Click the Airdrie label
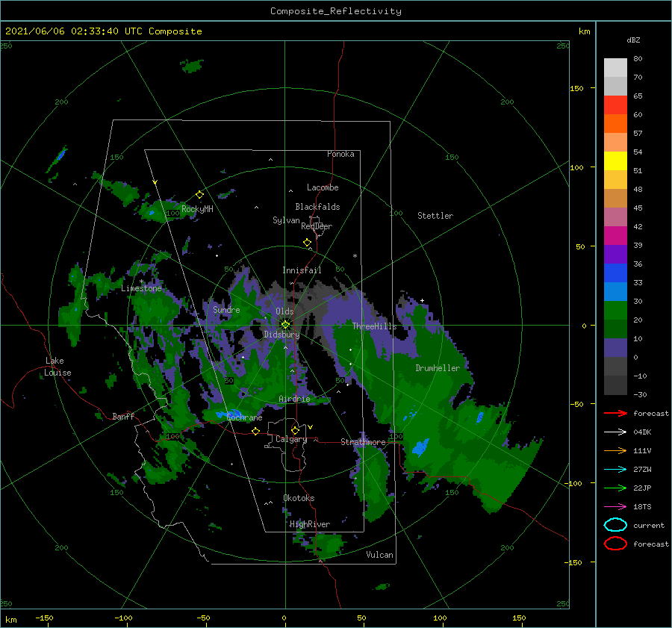 pyautogui.click(x=294, y=399)
